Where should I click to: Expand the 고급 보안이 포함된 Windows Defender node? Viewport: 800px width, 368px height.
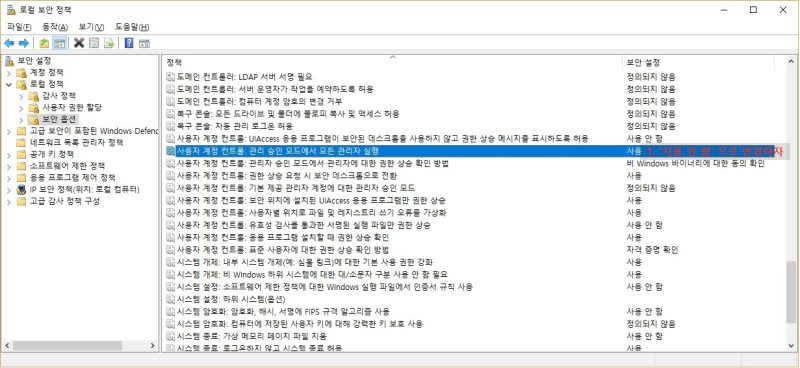(9, 131)
